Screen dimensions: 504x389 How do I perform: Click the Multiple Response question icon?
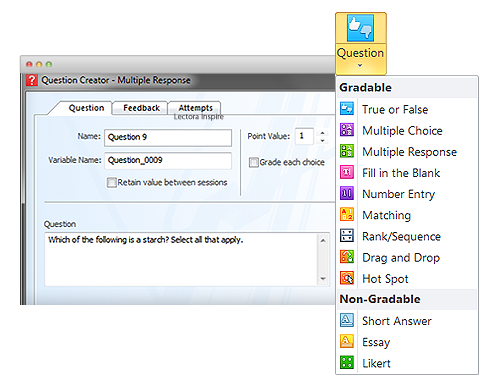coord(347,151)
